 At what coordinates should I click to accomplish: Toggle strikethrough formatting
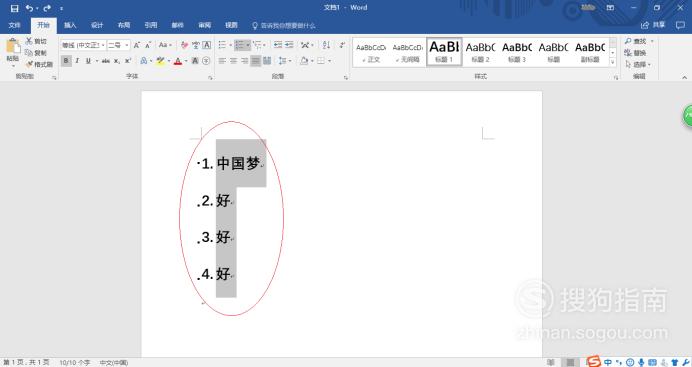[105, 61]
